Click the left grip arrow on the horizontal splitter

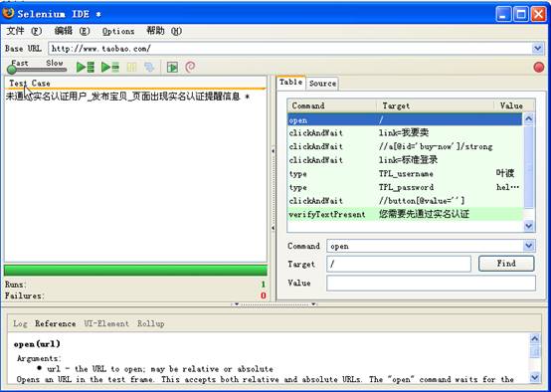pos(237,304)
